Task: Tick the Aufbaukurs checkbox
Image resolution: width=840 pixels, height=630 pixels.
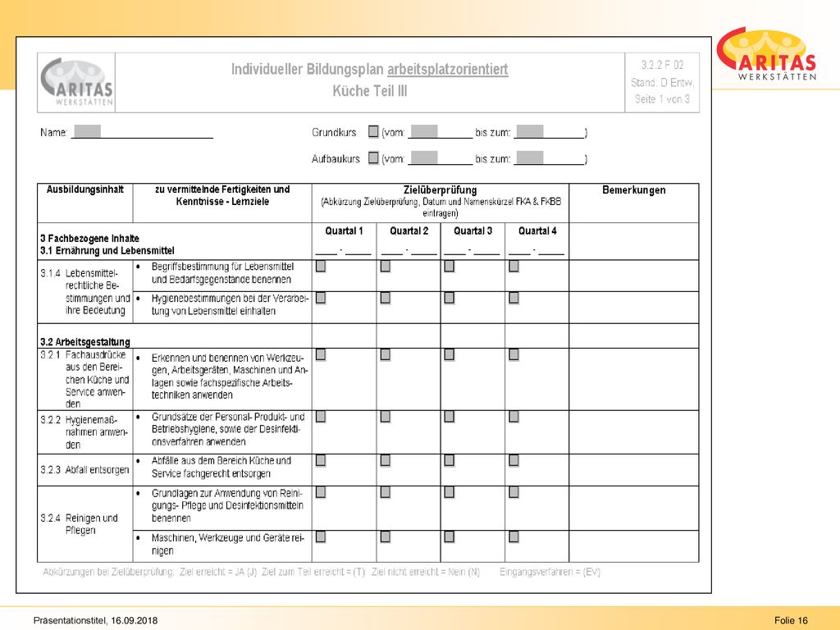Action: [x=373, y=158]
